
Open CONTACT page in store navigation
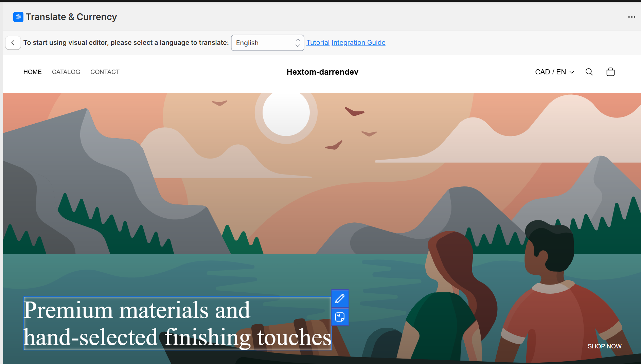[105, 72]
